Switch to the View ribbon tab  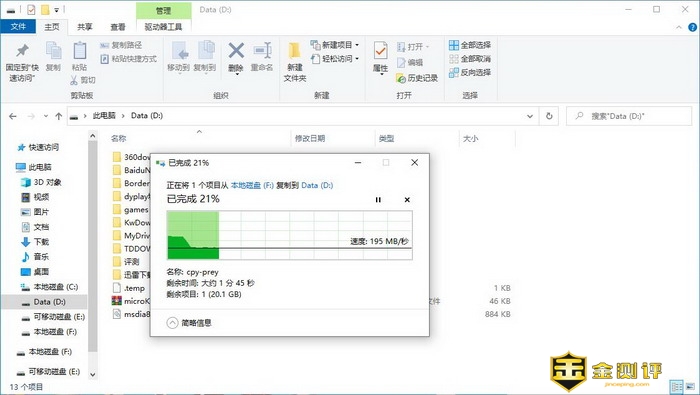coord(118,27)
